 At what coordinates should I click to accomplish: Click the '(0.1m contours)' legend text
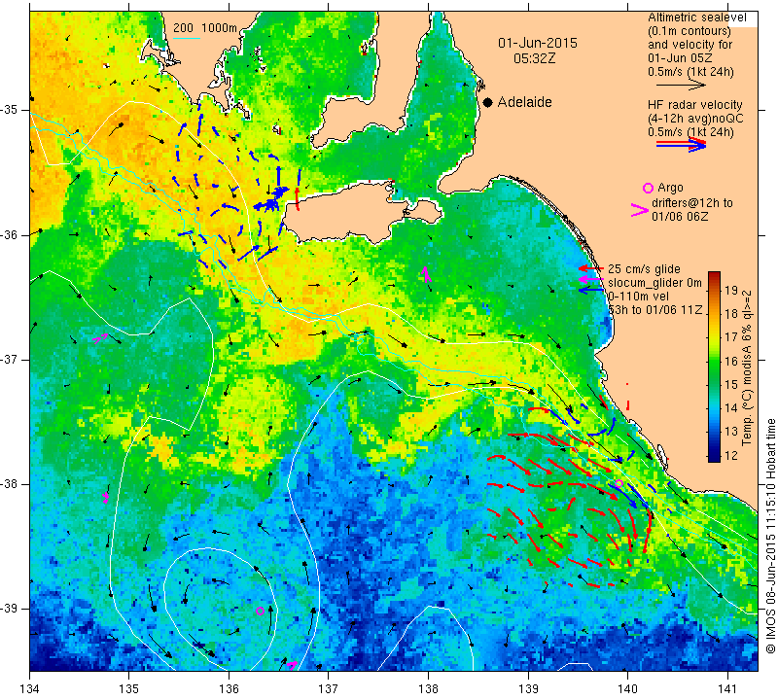click(689, 31)
